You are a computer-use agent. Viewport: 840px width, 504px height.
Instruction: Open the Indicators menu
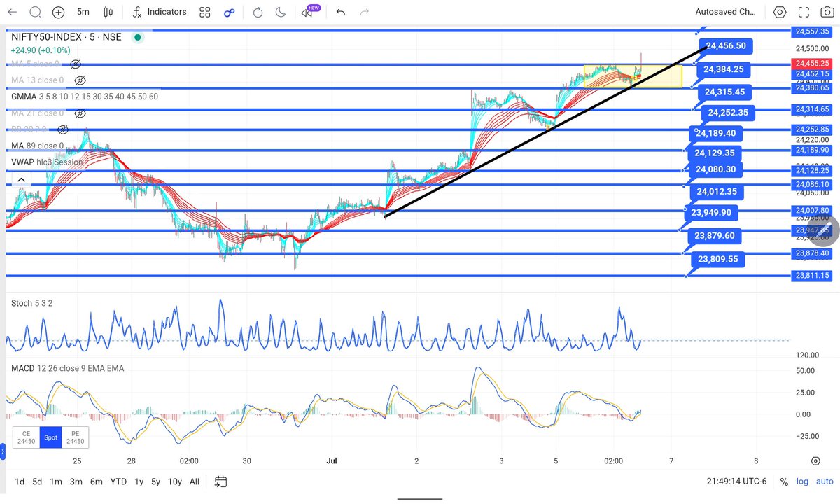(x=160, y=12)
